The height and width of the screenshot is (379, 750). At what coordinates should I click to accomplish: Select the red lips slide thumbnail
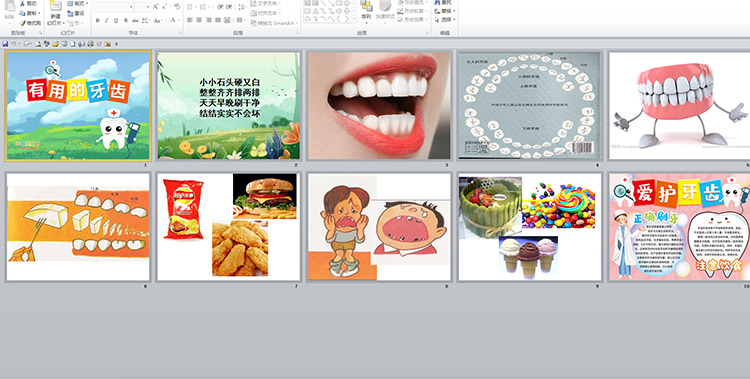pyautogui.click(x=379, y=106)
